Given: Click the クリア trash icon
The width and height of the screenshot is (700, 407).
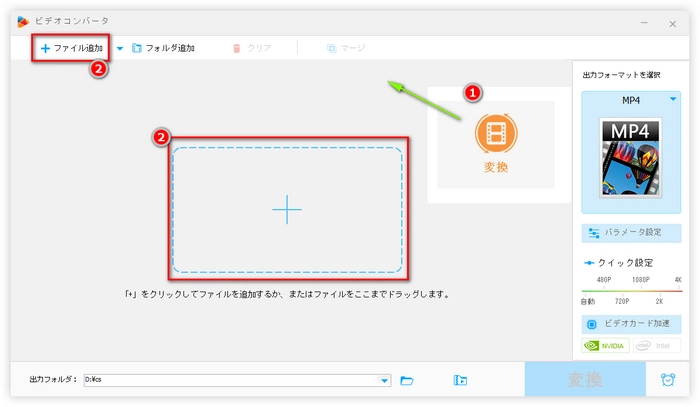Looking at the screenshot, I should tap(237, 48).
